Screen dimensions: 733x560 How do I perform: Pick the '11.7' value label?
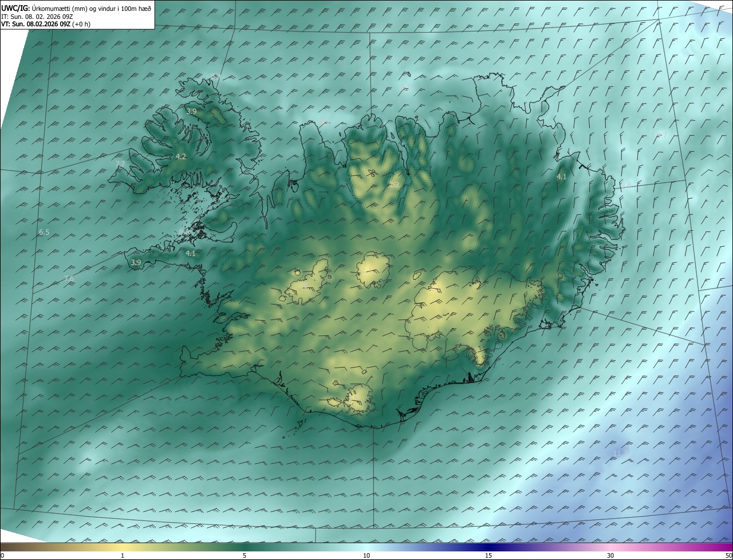(620, 453)
